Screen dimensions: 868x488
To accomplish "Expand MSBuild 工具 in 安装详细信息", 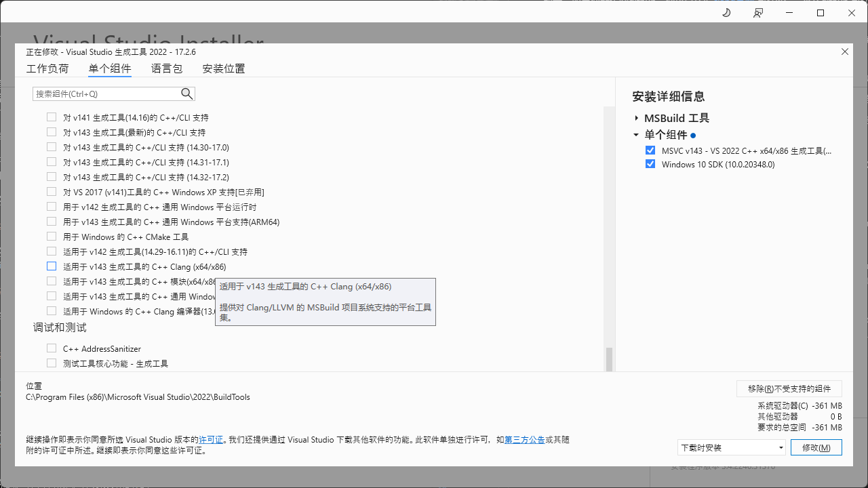I will (x=636, y=117).
